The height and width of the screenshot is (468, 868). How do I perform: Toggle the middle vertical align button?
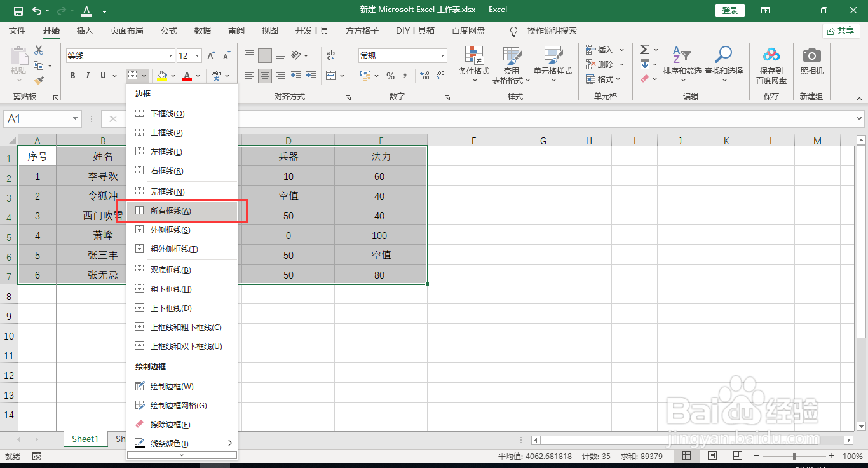click(265, 55)
